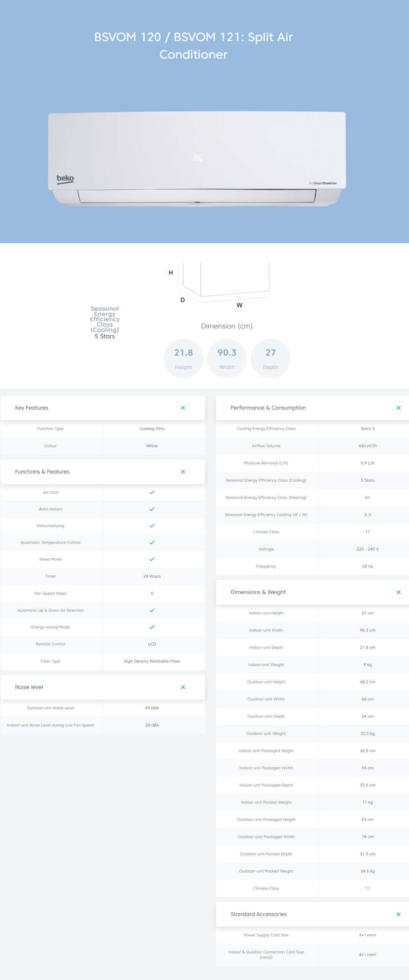Click the X icon on Dimensions & Weight
This screenshot has height=980, width=409.
tap(398, 592)
